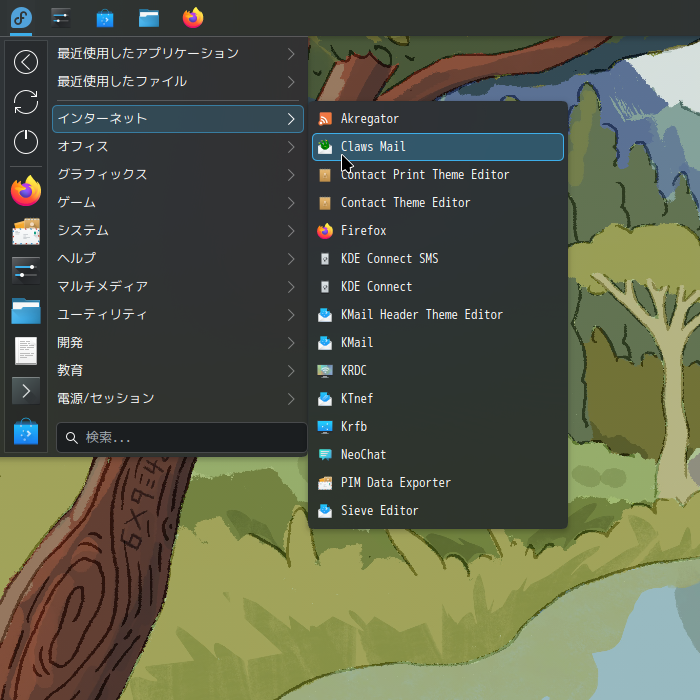Click the Contact Print Theme Editor icon

325,175
